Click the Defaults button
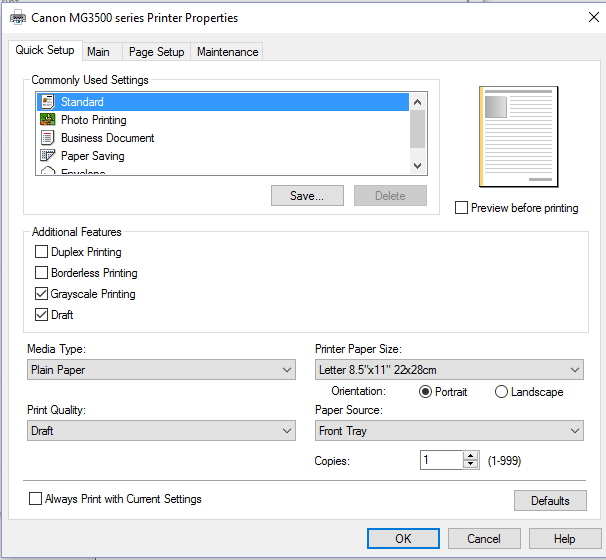 [550, 500]
